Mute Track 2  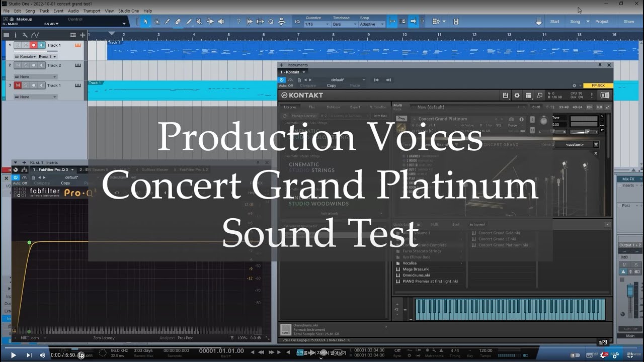click(18, 65)
